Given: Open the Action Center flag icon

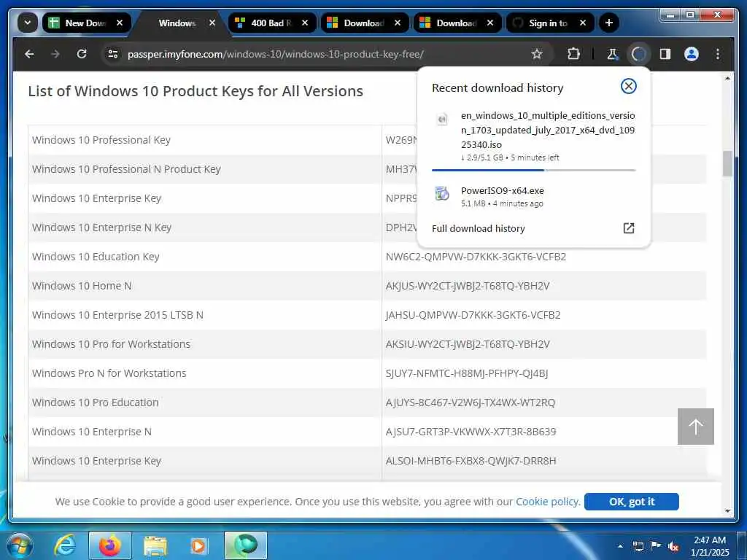Looking at the screenshot, I should click(656, 546).
